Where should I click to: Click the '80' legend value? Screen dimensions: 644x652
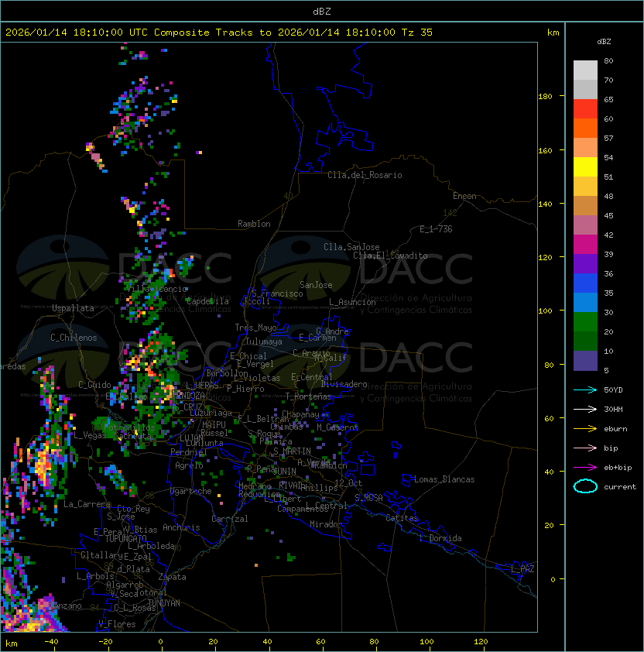(608, 60)
